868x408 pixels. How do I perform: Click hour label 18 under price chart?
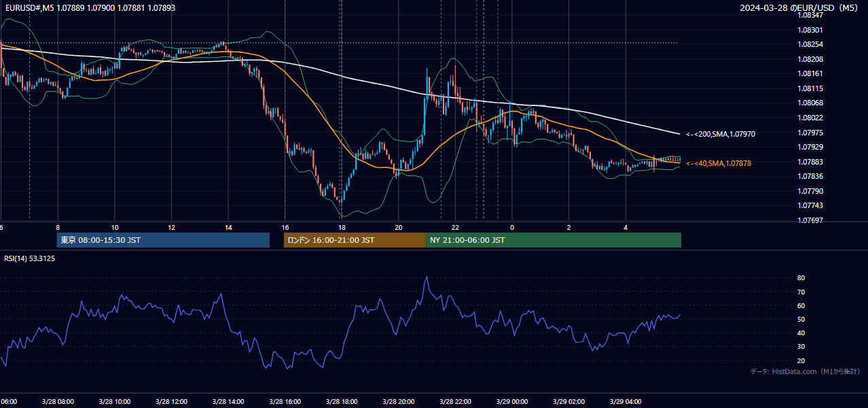point(342,227)
